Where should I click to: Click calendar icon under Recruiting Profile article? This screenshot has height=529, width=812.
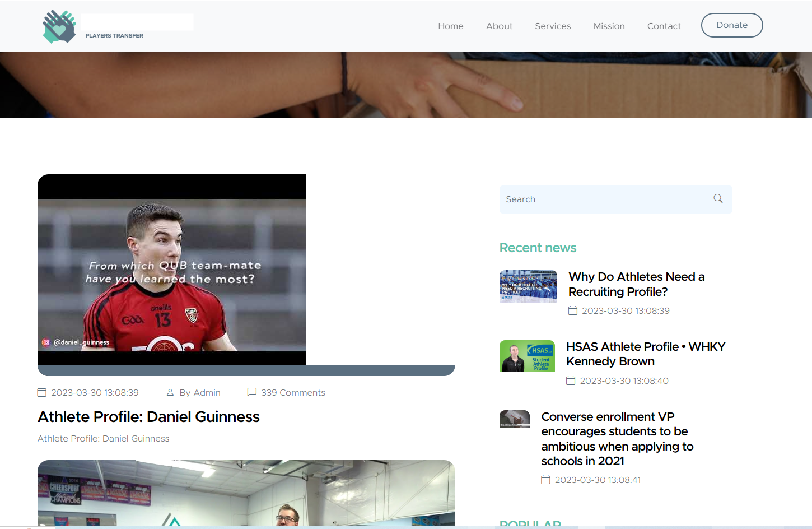click(x=573, y=310)
